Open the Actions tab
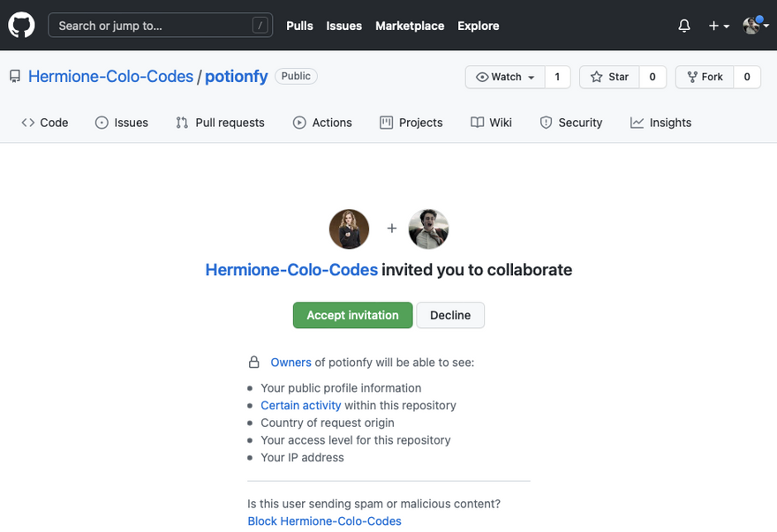This screenshot has height=532, width=777. click(322, 123)
